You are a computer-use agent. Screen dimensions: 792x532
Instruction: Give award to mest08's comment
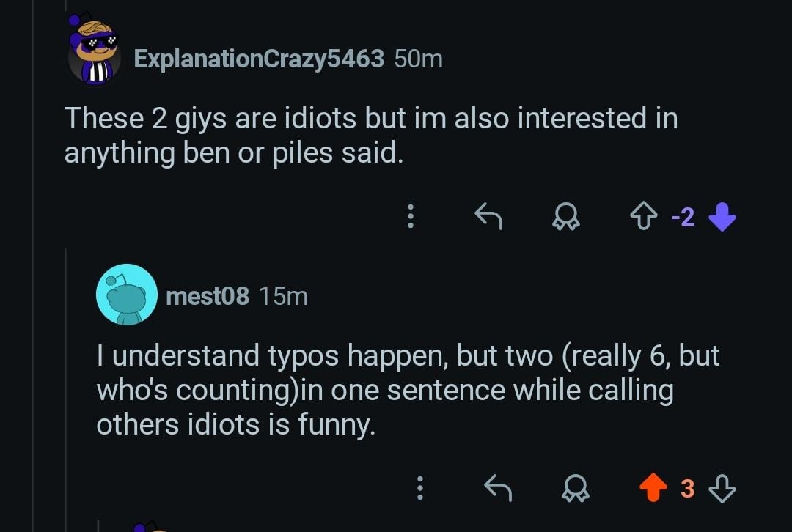tap(575, 488)
